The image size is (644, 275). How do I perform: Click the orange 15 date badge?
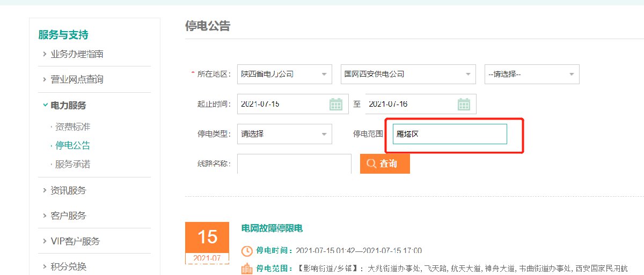coord(207,237)
